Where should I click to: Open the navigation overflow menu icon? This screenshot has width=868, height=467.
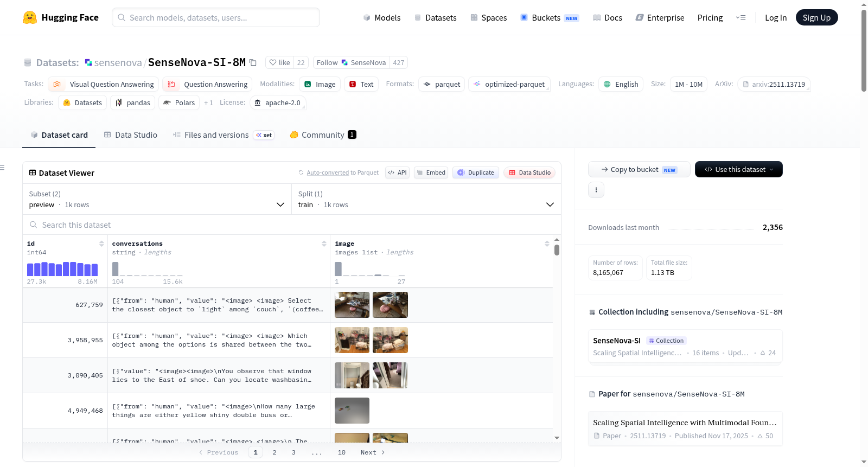point(741,17)
